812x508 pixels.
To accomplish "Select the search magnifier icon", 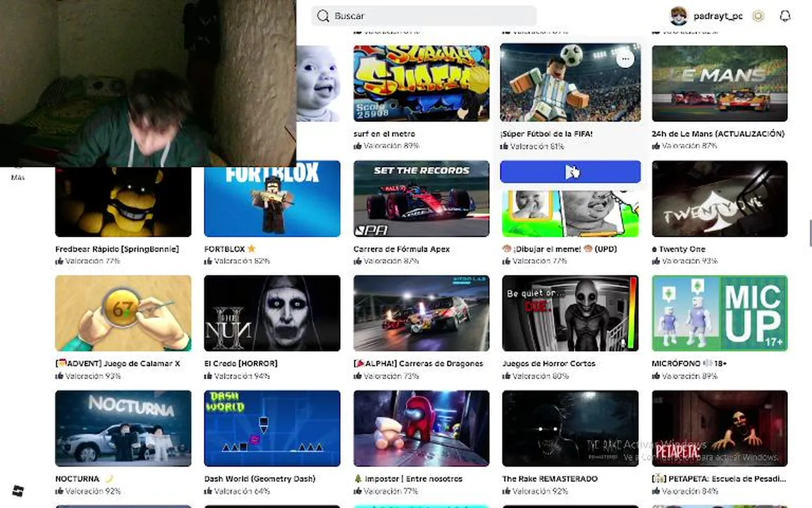I will click(x=323, y=16).
